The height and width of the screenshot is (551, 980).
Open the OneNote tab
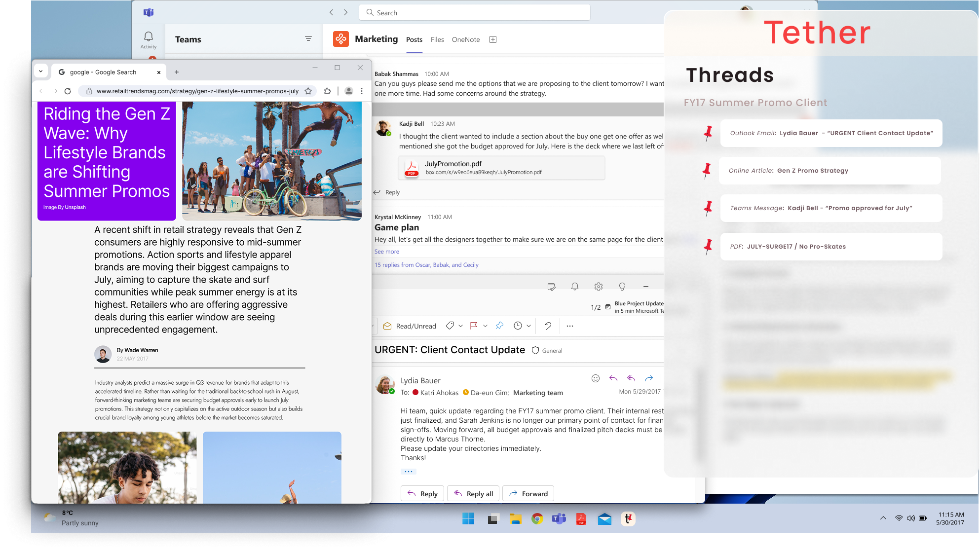point(466,39)
